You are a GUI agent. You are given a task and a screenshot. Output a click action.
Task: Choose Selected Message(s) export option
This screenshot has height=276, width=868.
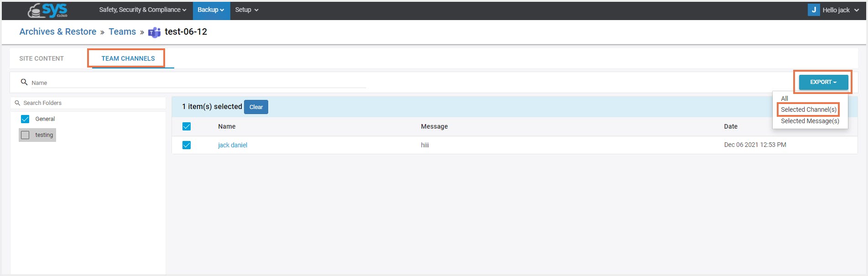810,121
